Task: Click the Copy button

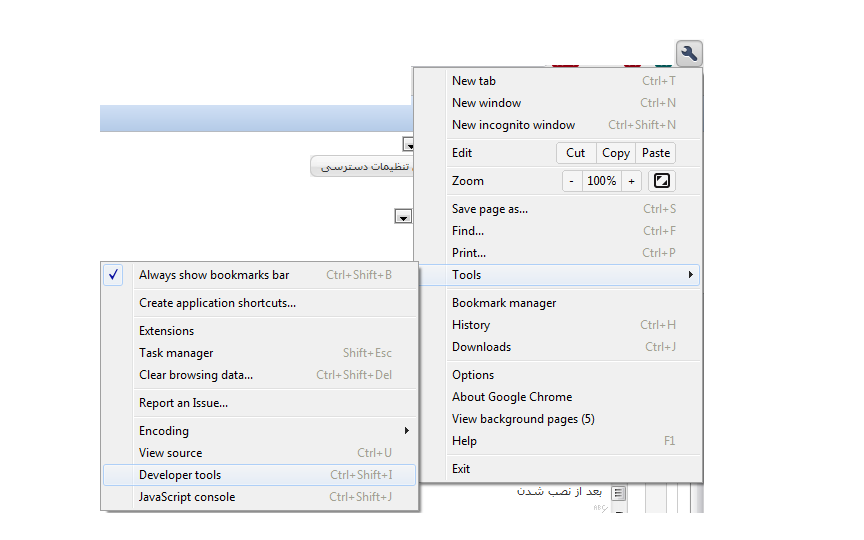Action: 616,153
